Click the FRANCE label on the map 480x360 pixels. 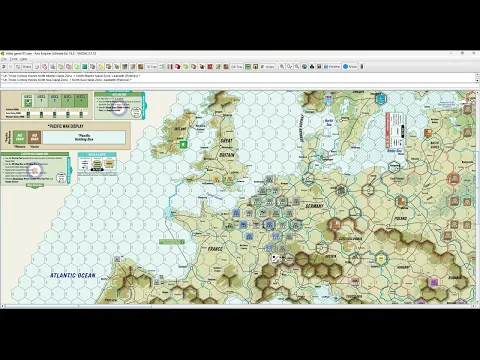[x=215, y=249]
